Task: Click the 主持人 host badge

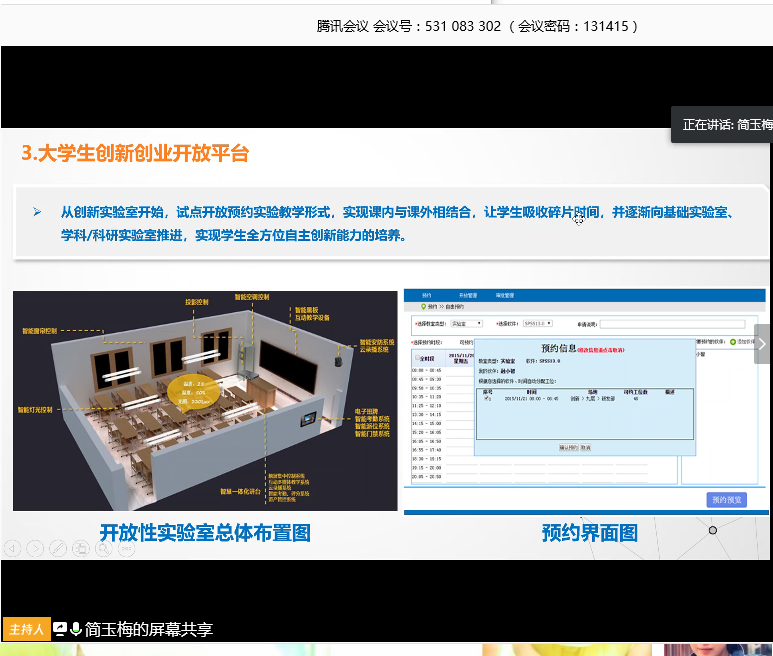Action: [25, 629]
